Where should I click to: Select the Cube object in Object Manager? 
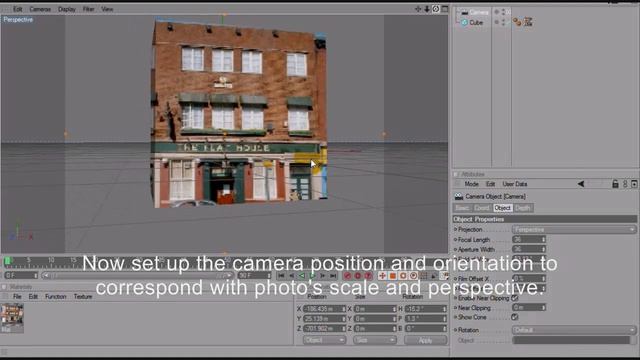476,22
